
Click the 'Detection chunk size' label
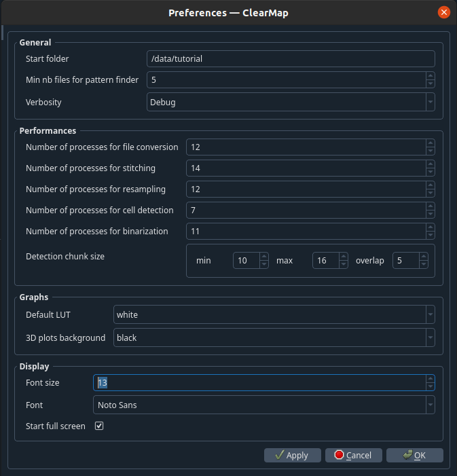click(65, 256)
